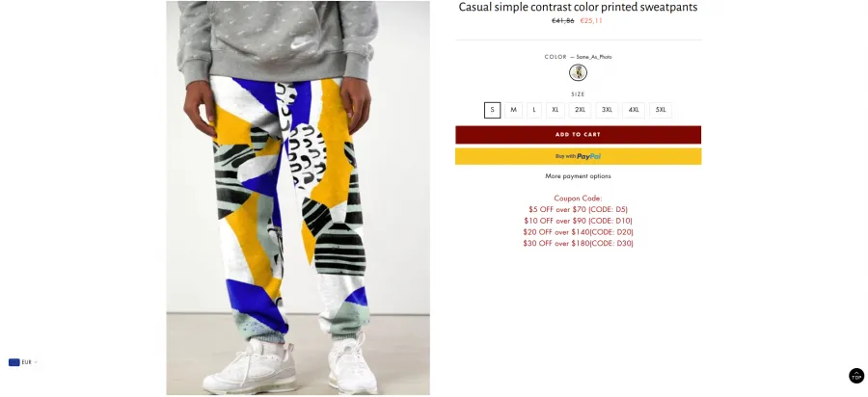Pick size 2XL option
Viewport: 868px width, 397px height.
581,110
